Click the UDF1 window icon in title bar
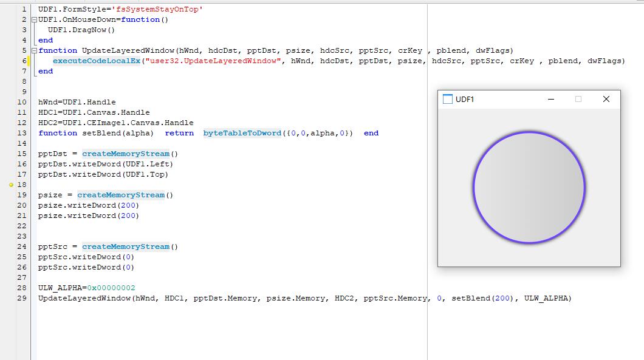Screen dimensions: 644x360 point(448,100)
